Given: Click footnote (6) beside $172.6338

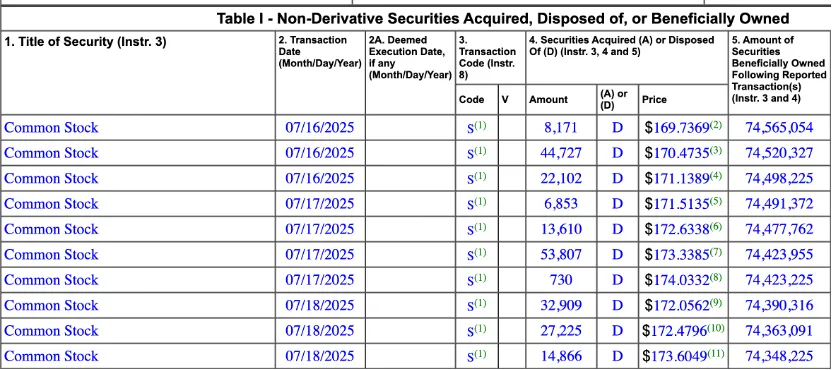Looking at the screenshot, I should click(x=716, y=227).
